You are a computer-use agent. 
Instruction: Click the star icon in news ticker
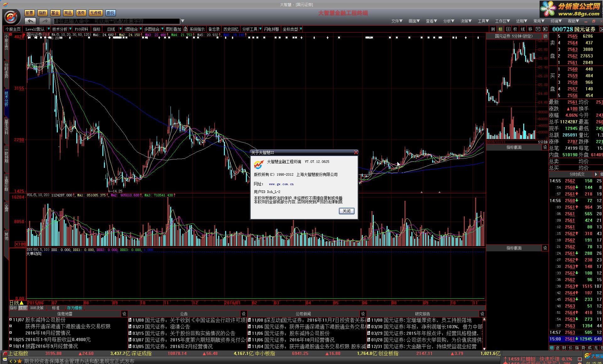(x=20, y=361)
